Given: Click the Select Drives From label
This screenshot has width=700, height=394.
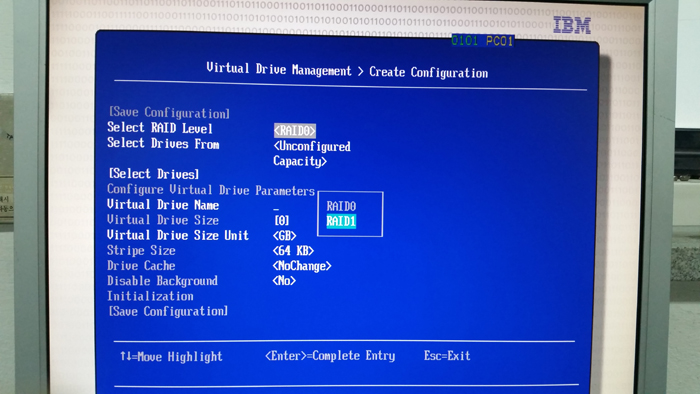Looking at the screenshot, I should (163, 144).
